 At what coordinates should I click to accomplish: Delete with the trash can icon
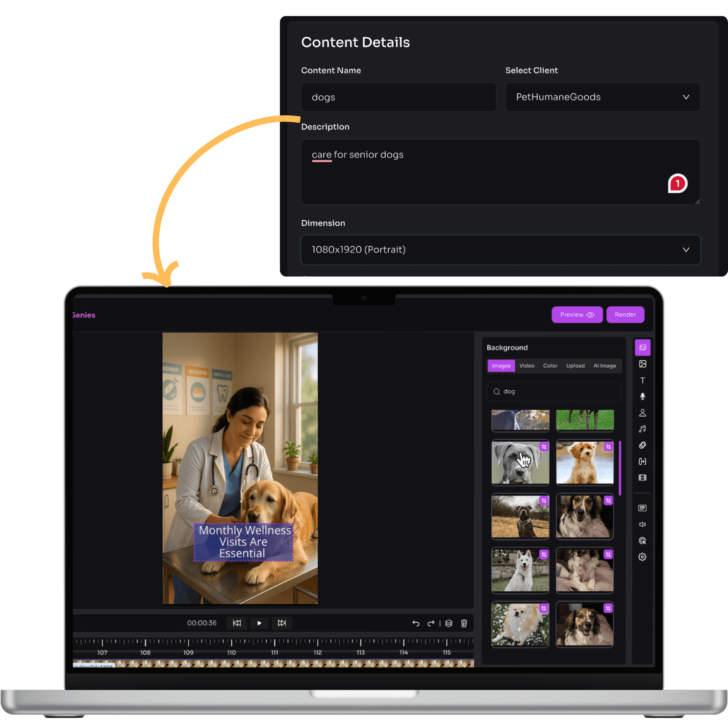464,623
